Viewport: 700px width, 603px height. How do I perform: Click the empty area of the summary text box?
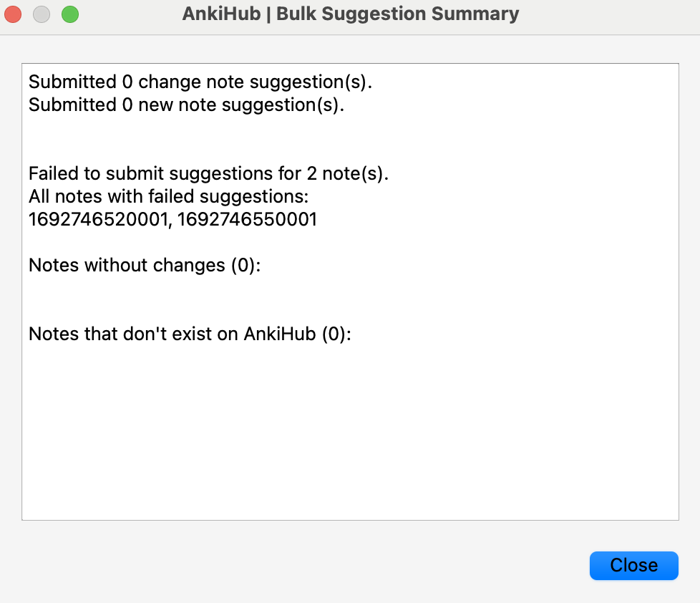[x=351, y=429]
